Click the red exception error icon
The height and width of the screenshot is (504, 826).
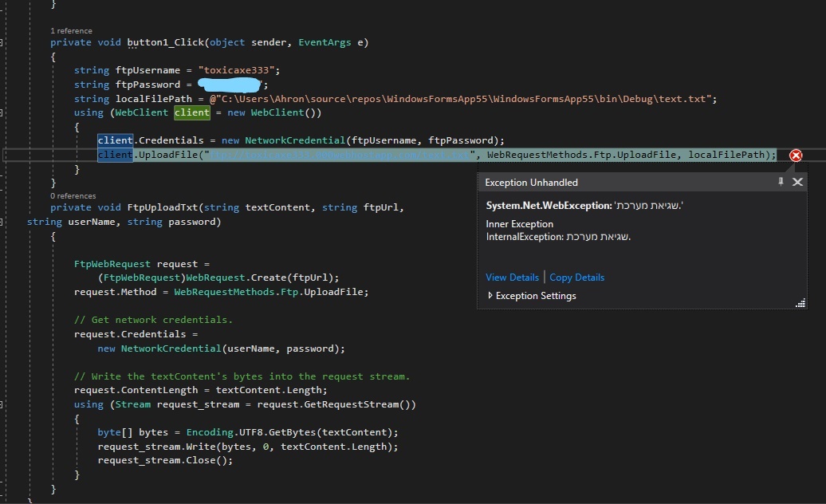click(795, 156)
